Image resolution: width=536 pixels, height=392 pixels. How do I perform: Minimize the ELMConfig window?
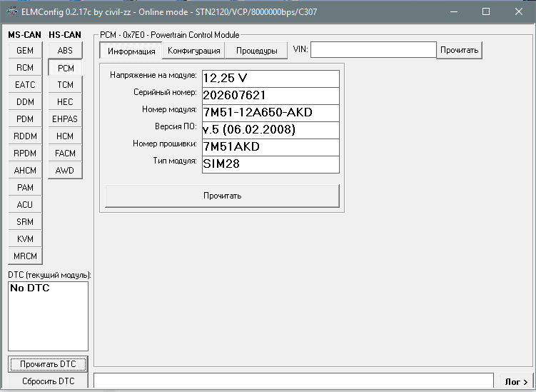454,11
